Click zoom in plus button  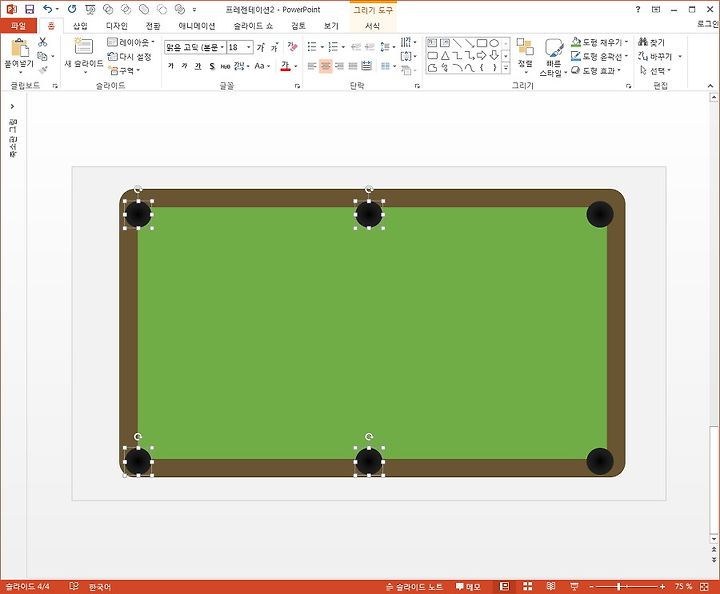662,586
